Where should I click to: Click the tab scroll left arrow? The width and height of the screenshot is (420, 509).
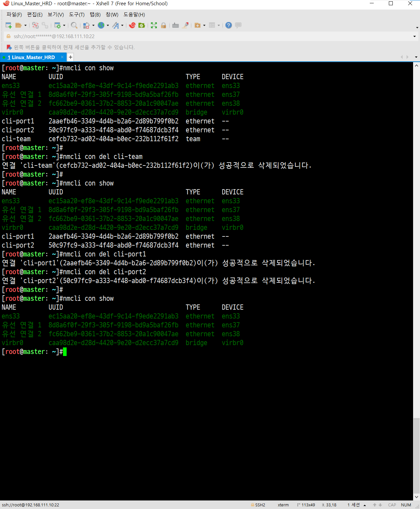[x=402, y=57]
